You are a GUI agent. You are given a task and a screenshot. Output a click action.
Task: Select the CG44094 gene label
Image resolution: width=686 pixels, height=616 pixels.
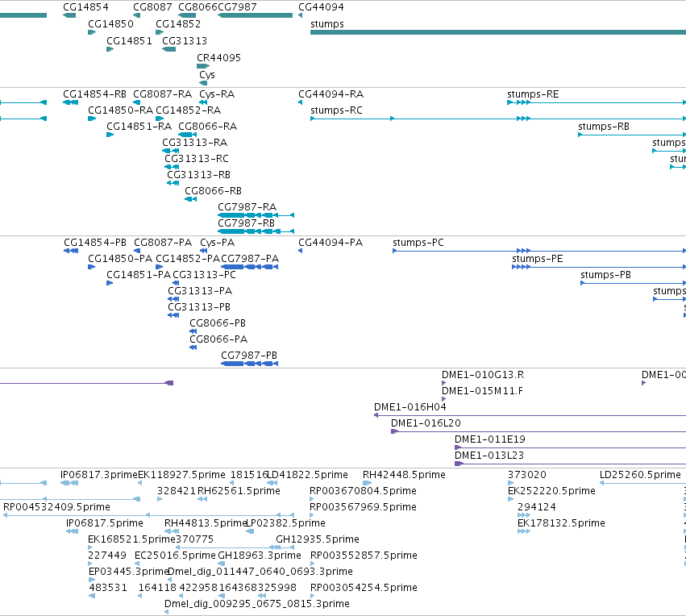321,7
